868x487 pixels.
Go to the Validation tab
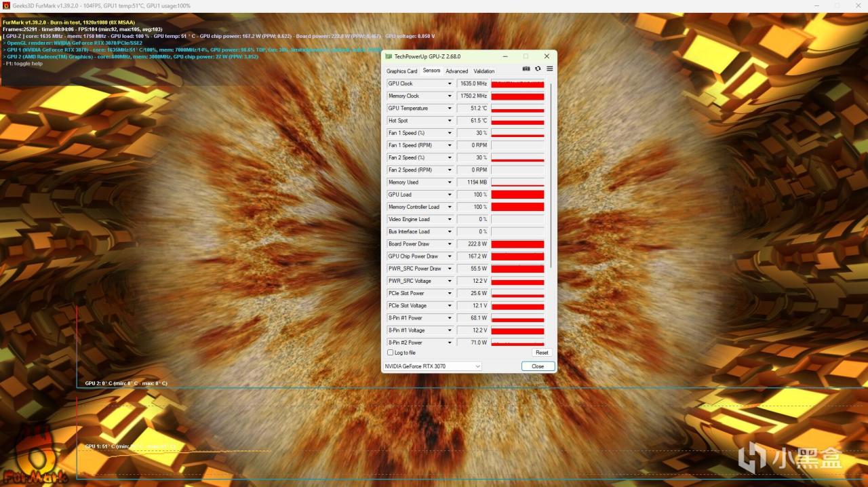(x=484, y=71)
